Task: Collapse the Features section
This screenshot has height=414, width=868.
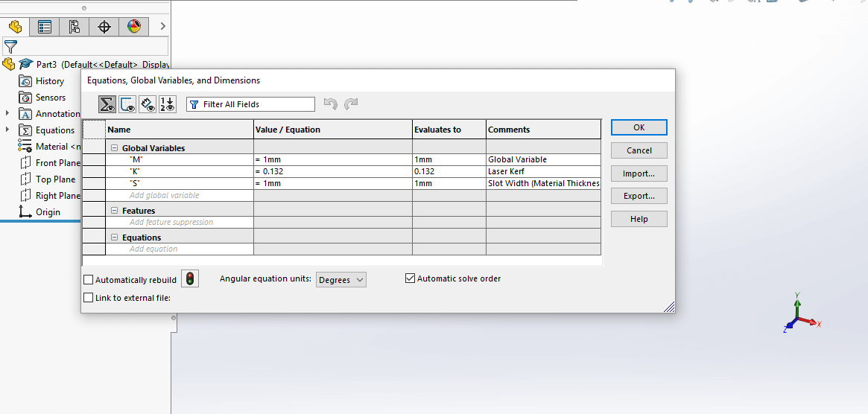Action: [115, 211]
